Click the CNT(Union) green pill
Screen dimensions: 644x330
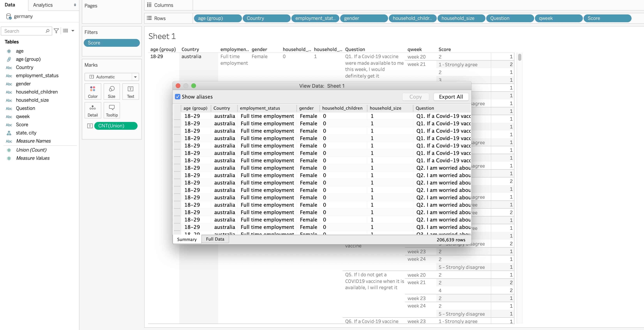coord(116,126)
